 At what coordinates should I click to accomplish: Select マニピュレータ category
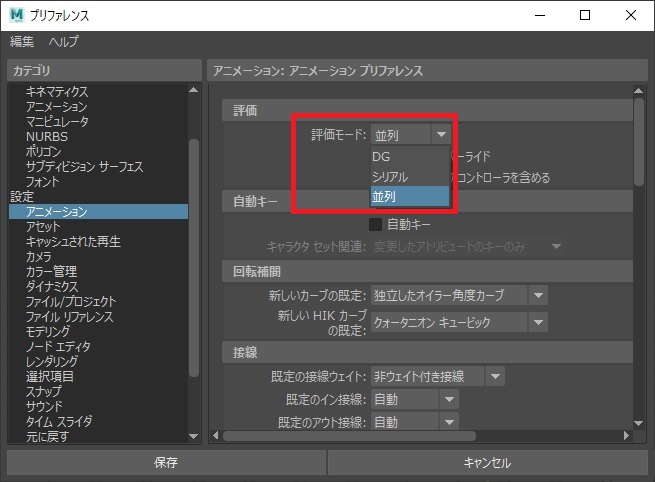click(x=57, y=122)
